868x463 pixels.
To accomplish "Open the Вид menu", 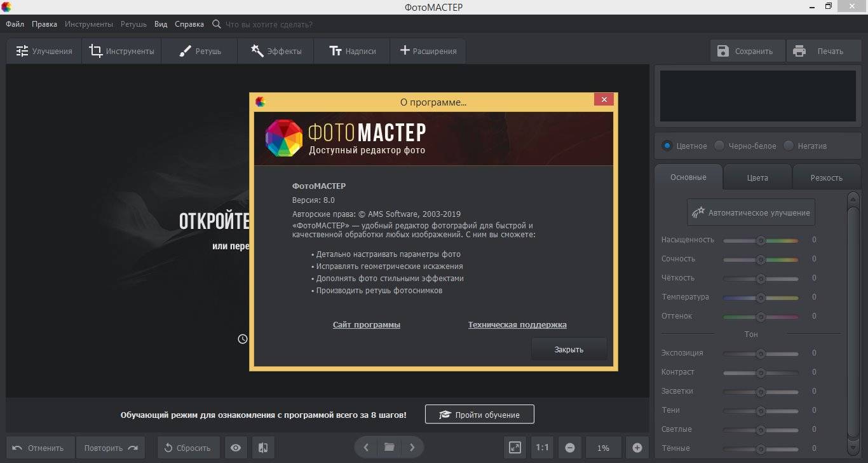I will pos(161,24).
